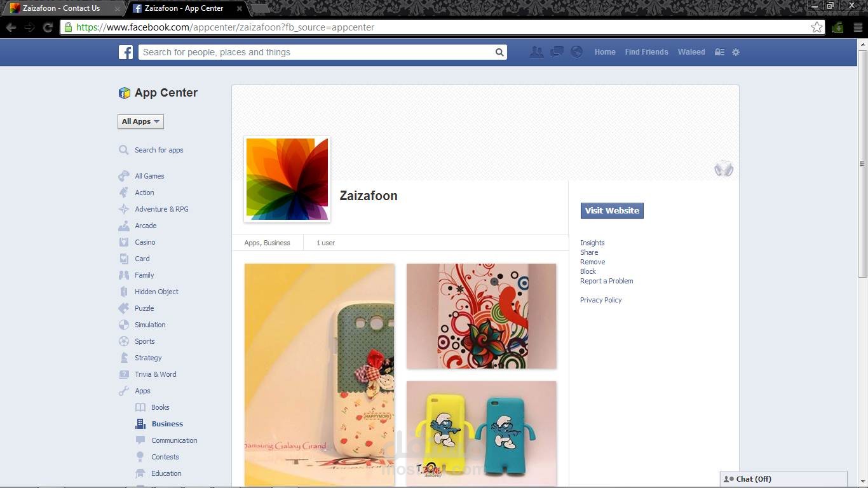The width and height of the screenshot is (868, 488).
Task: Click the Communication speech icon
Action: [x=140, y=440]
